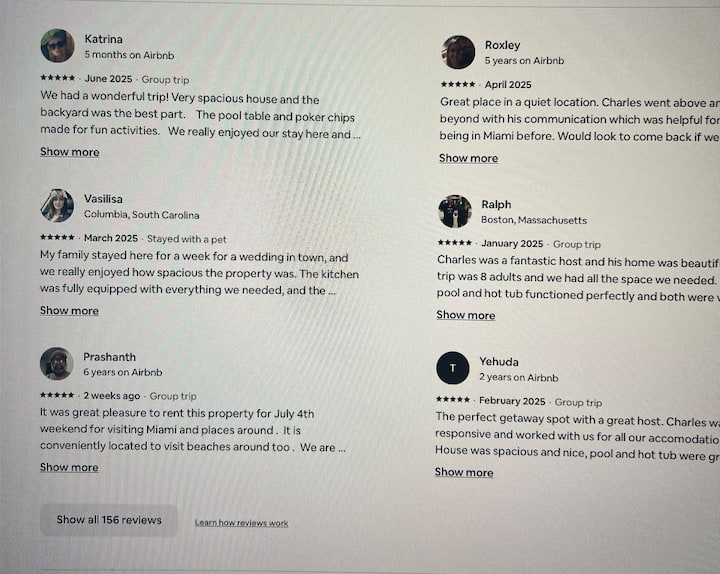Click Ralph's reviewer name
Viewport: 720px width, 574px height.
pyautogui.click(x=496, y=204)
